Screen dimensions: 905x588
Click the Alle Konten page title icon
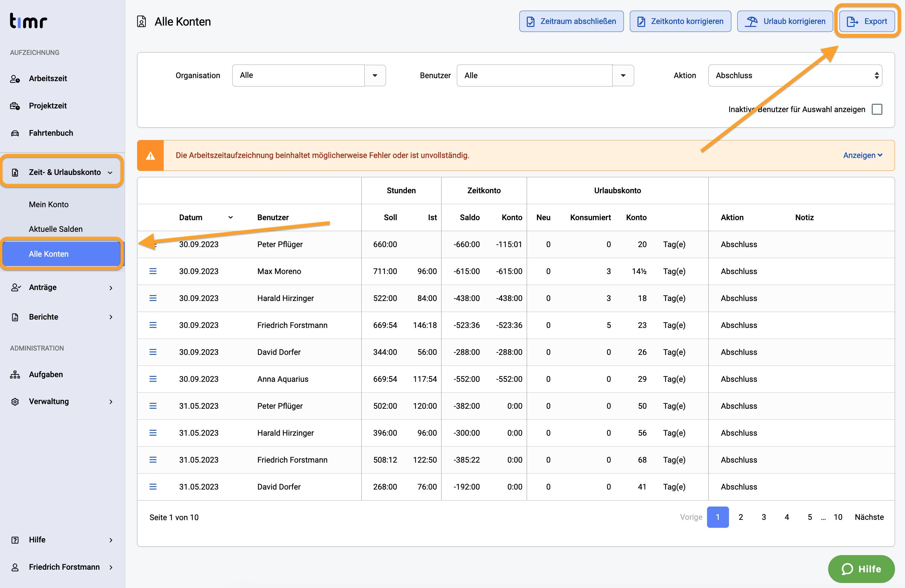141,22
